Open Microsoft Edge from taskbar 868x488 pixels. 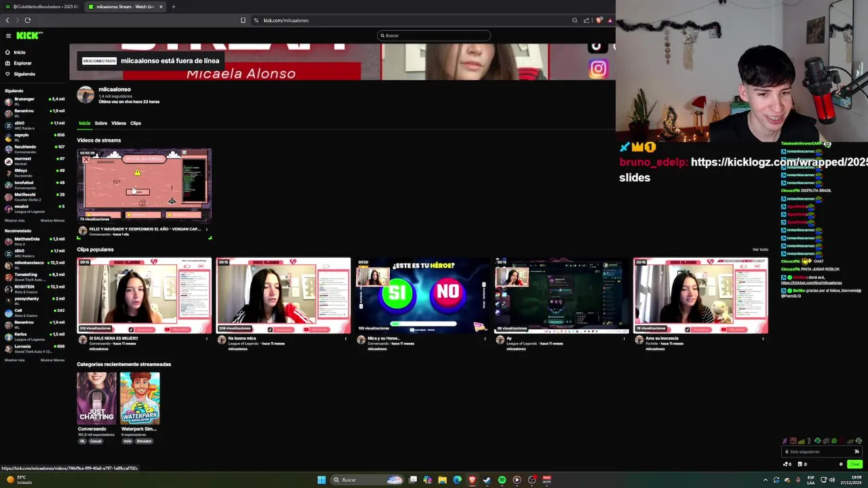point(457,480)
